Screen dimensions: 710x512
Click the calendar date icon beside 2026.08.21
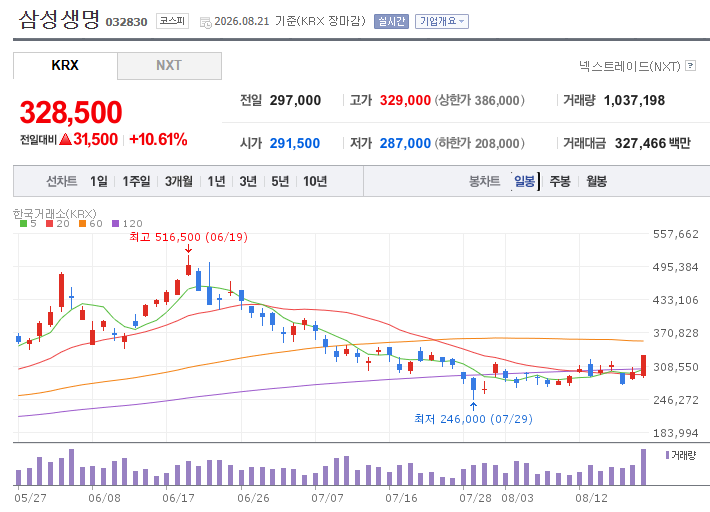pyautogui.click(x=206, y=22)
